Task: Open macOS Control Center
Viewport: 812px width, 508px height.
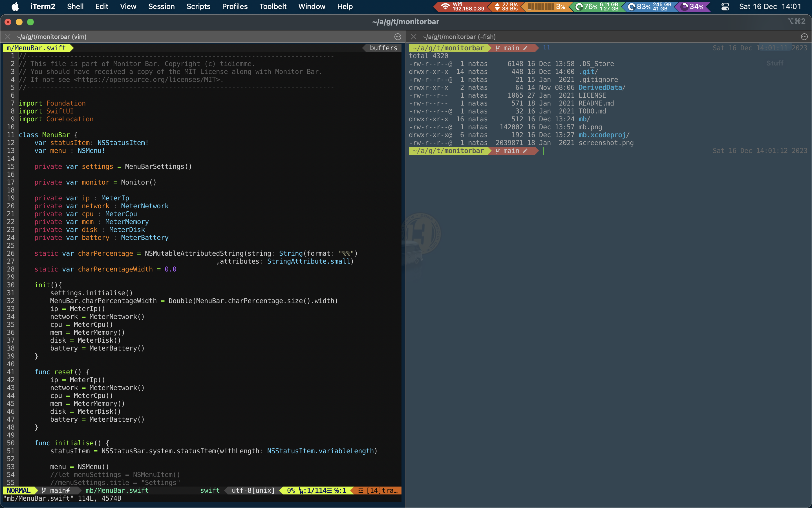Action: 725,6
